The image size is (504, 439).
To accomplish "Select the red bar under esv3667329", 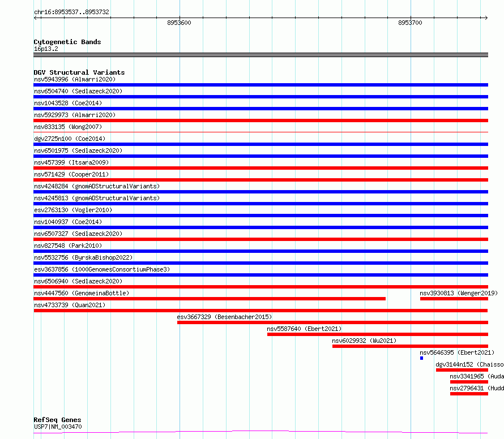I will point(332,322).
